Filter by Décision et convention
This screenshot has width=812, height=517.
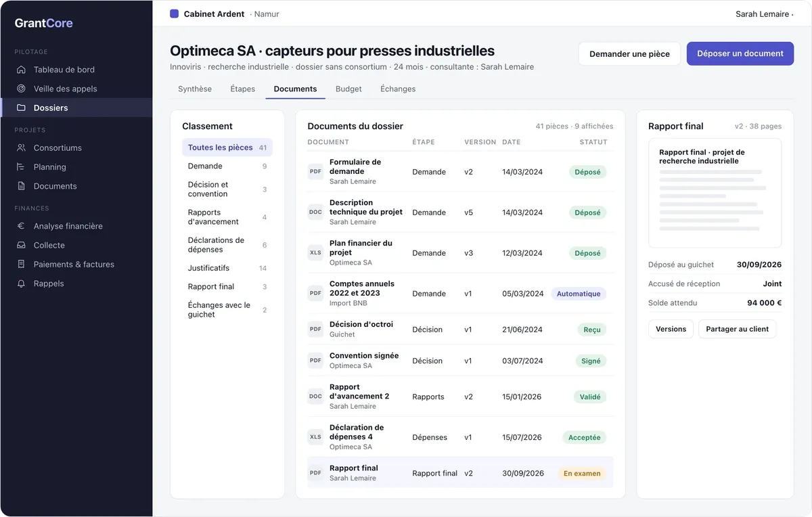[x=227, y=189]
